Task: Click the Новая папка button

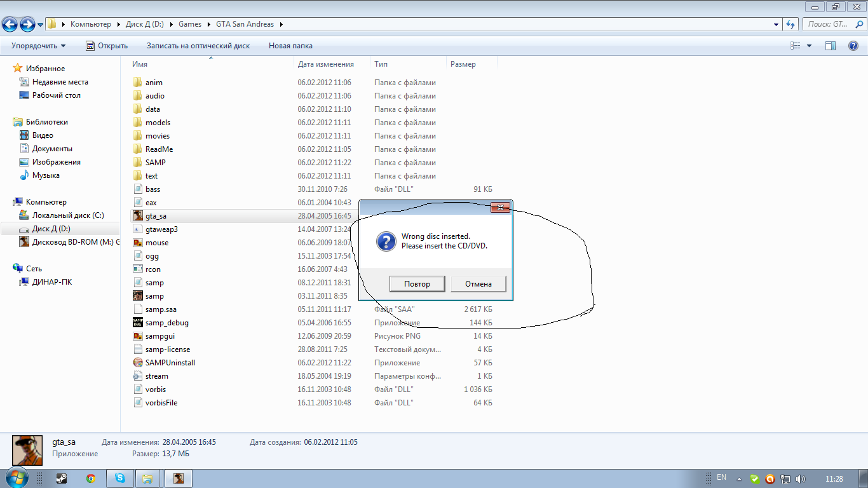Action: [290, 46]
